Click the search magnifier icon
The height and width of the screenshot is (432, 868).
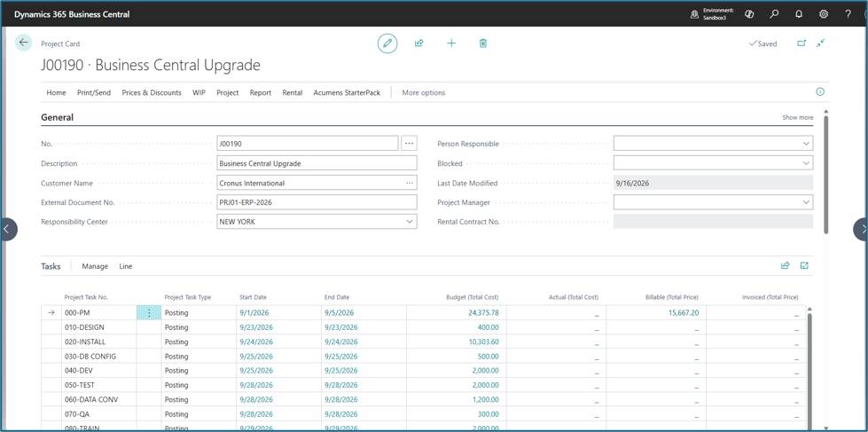pos(774,14)
